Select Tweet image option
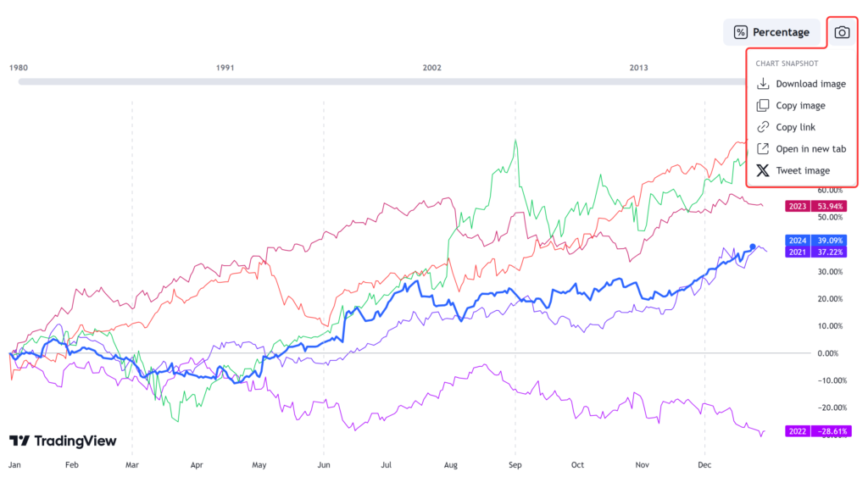The image size is (868, 488). 802,170
